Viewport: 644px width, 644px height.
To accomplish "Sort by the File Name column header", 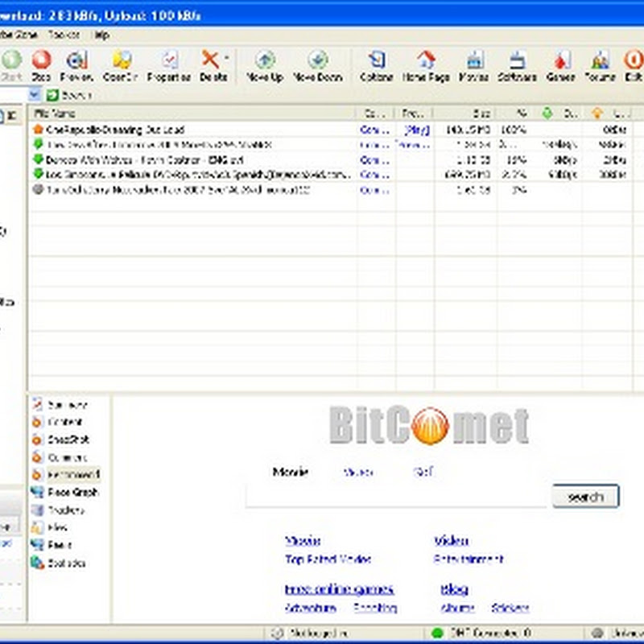I will coord(192,114).
